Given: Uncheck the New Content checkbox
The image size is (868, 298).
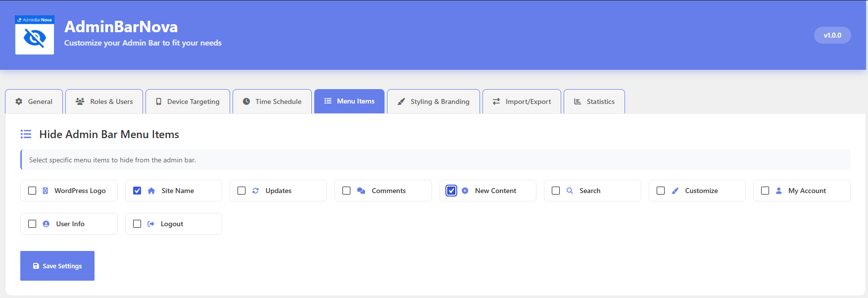Looking at the screenshot, I should pyautogui.click(x=451, y=191).
